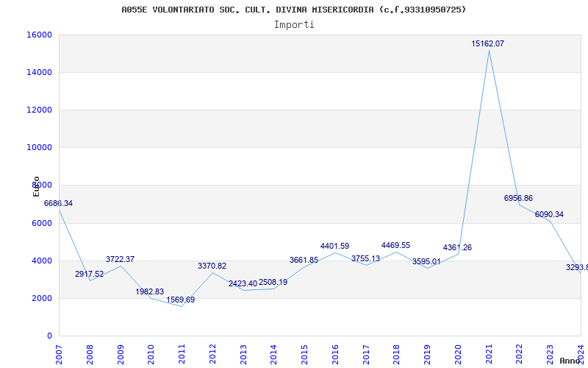
Task: Click the 2021 year on x-axis
Action: (488, 353)
